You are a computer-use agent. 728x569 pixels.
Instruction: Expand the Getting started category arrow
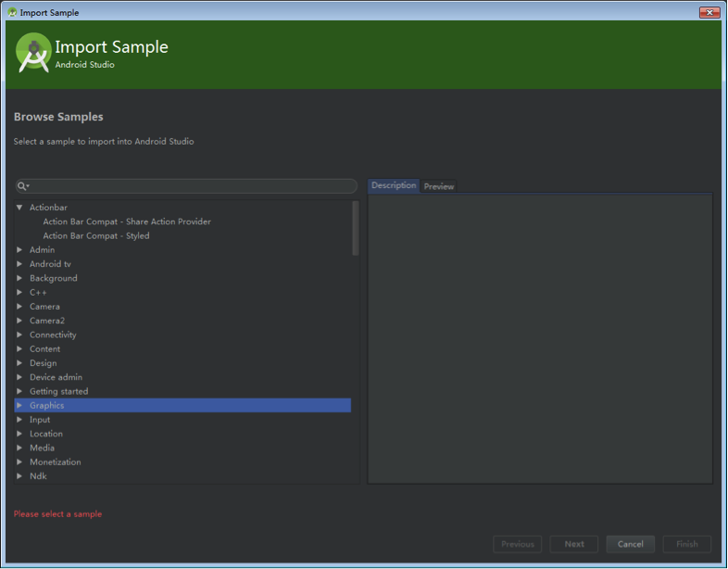[19, 391]
